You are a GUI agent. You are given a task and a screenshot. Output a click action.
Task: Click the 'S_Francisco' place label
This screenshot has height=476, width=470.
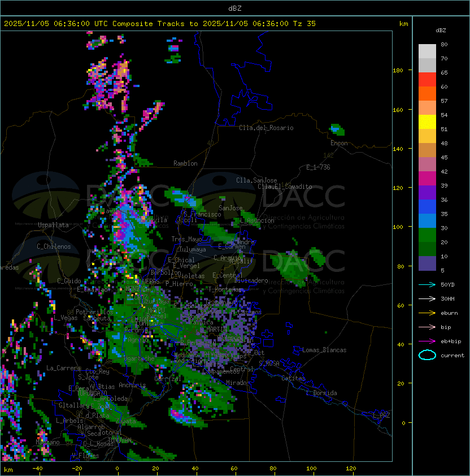[x=202, y=215]
